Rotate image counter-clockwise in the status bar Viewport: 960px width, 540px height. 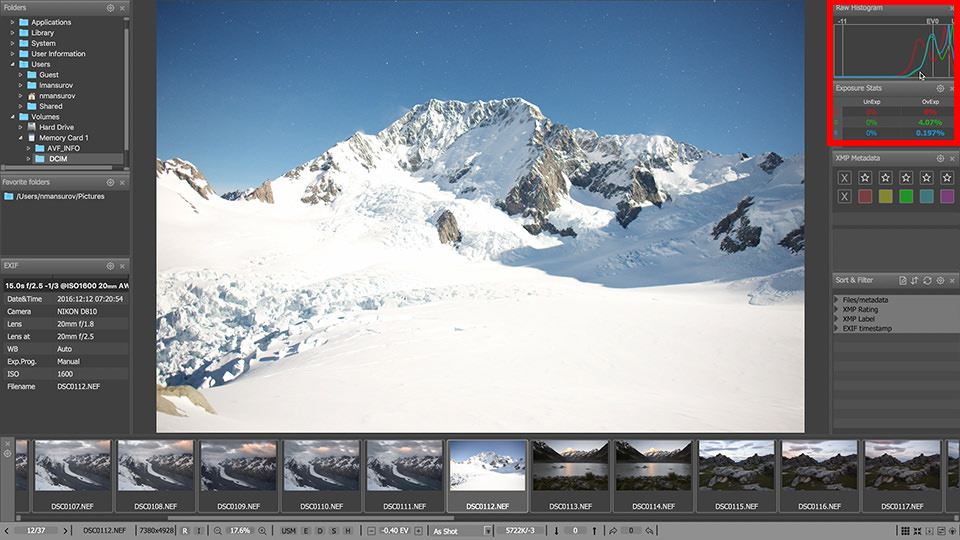[x=649, y=531]
